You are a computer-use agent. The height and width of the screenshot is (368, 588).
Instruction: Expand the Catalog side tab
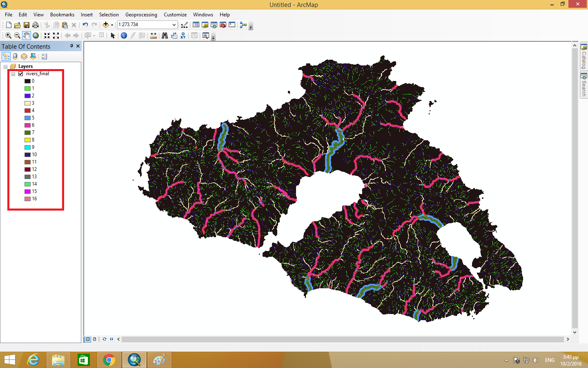click(x=584, y=56)
